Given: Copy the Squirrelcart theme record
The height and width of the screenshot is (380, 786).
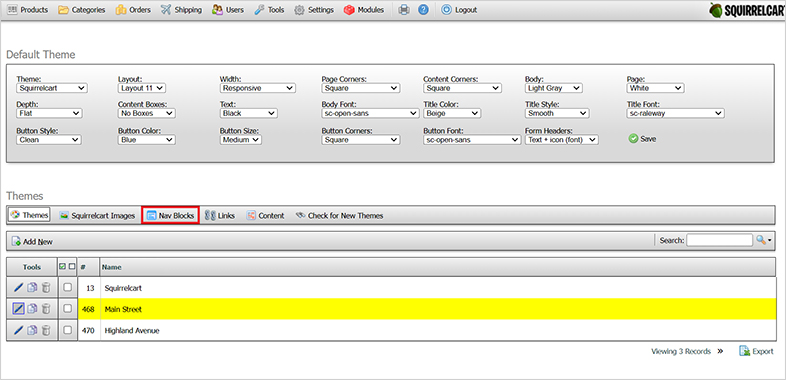Looking at the screenshot, I should [32, 288].
